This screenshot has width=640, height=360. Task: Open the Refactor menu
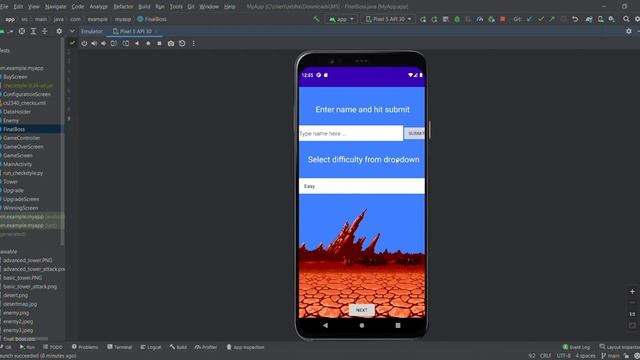tap(123, 7)
